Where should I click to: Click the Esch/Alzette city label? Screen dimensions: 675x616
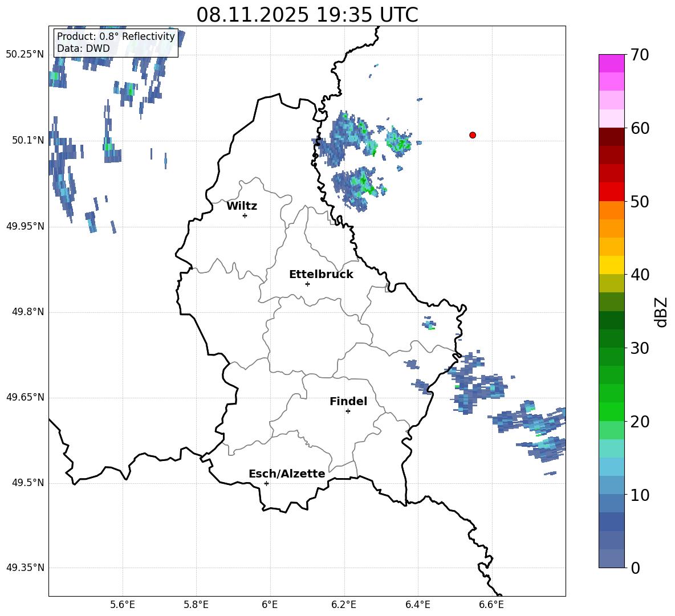click(287, 474)
